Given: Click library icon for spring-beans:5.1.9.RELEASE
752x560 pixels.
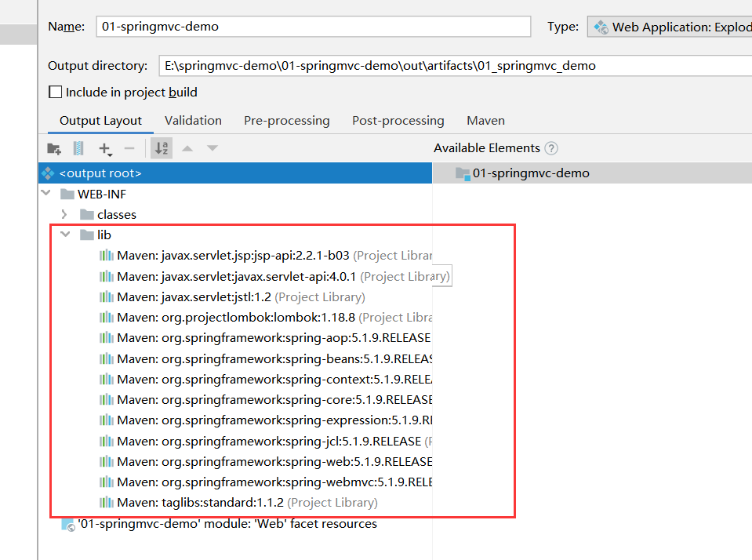Looking at the screenshot, I should 107,358.
